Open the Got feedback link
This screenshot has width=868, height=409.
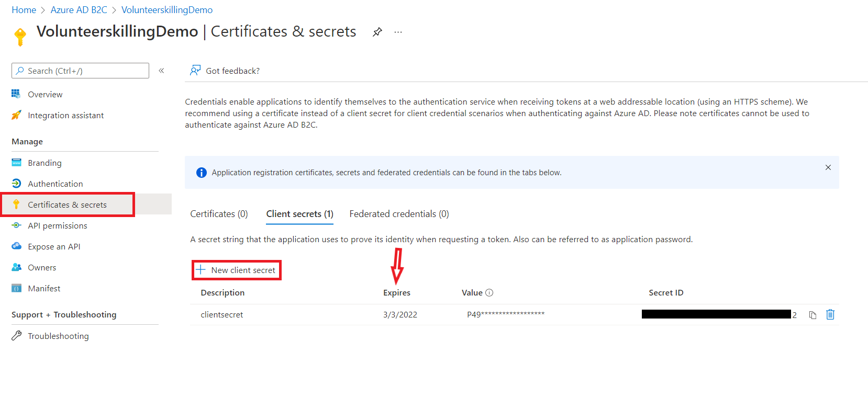[x=225, y=71]
